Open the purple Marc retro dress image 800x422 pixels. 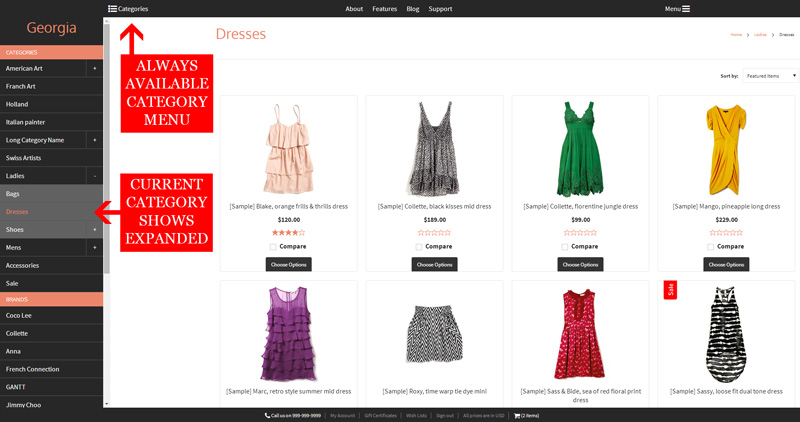[288, 334]
